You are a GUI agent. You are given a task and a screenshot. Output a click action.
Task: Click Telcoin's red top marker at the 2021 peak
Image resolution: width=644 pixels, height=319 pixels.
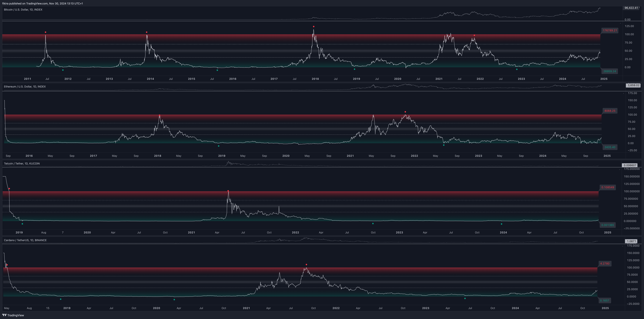pos(228,191)
